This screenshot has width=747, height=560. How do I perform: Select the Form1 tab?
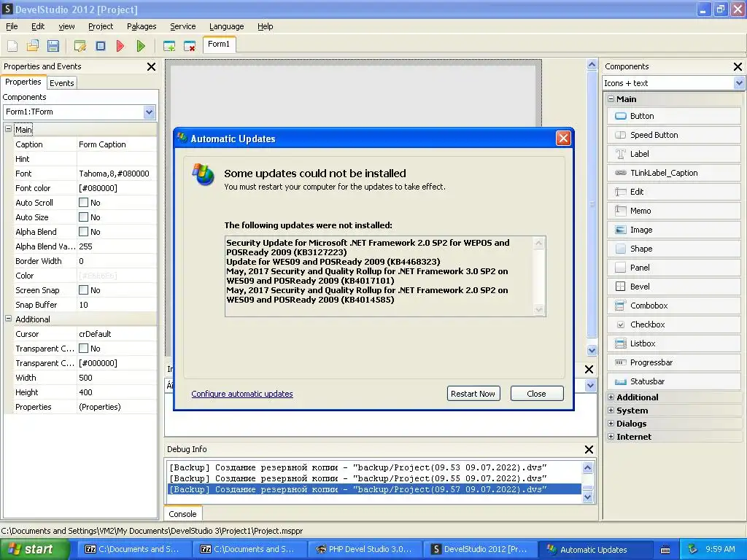click(x=219, y=44)
